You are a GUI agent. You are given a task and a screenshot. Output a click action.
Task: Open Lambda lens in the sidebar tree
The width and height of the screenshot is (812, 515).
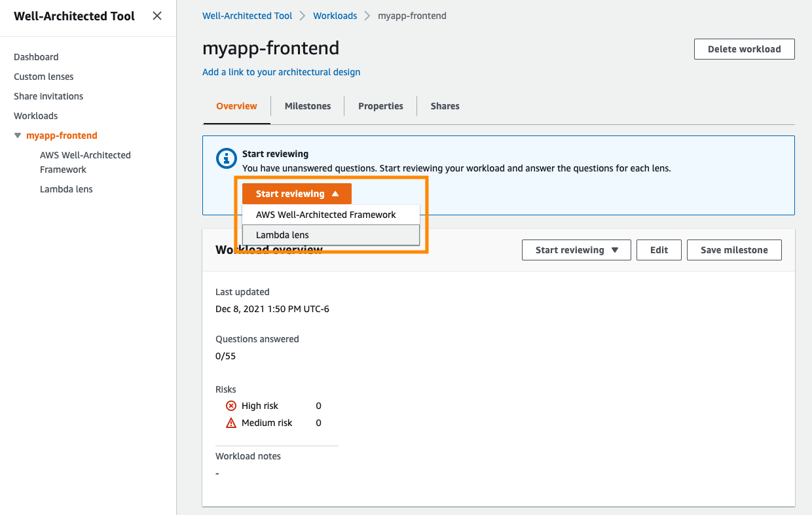[x=66, y=189]
